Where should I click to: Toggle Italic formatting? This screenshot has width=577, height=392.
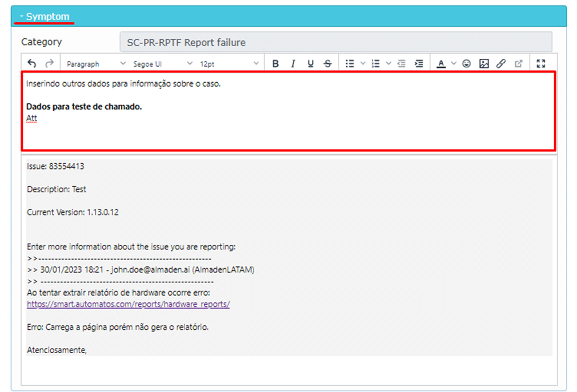(293, 64)
